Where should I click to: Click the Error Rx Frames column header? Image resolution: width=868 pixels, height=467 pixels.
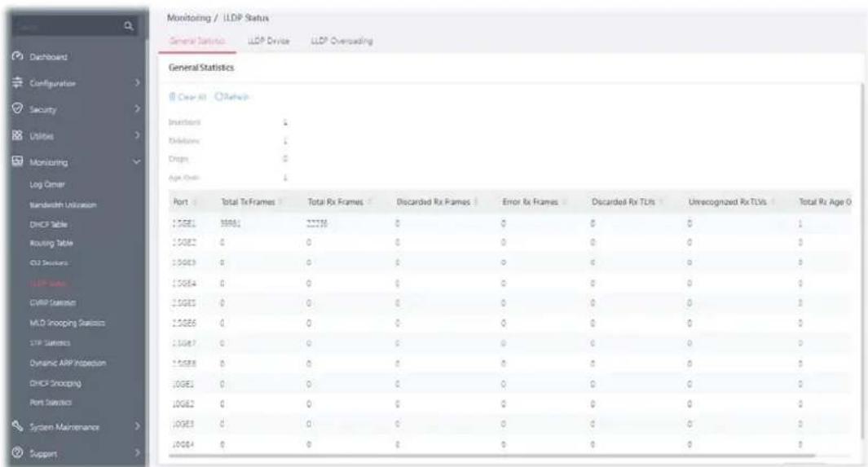[x=531, y=202]
